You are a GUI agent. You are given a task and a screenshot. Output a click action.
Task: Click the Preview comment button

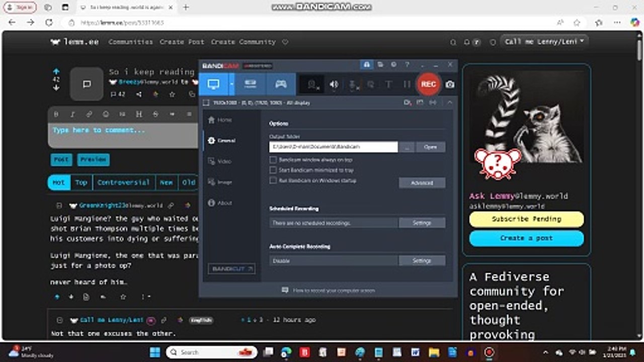tap(94, 159)
